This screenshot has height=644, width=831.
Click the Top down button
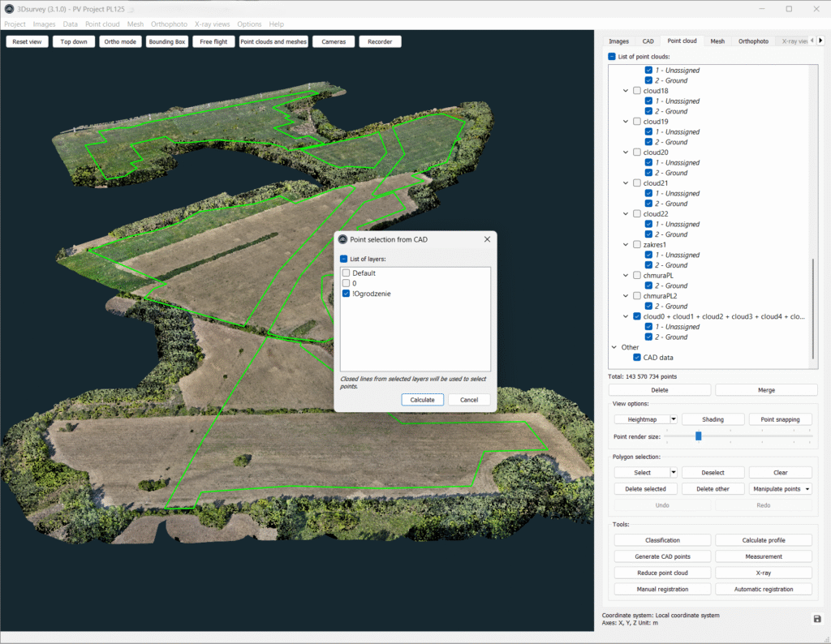pos(74,42)
